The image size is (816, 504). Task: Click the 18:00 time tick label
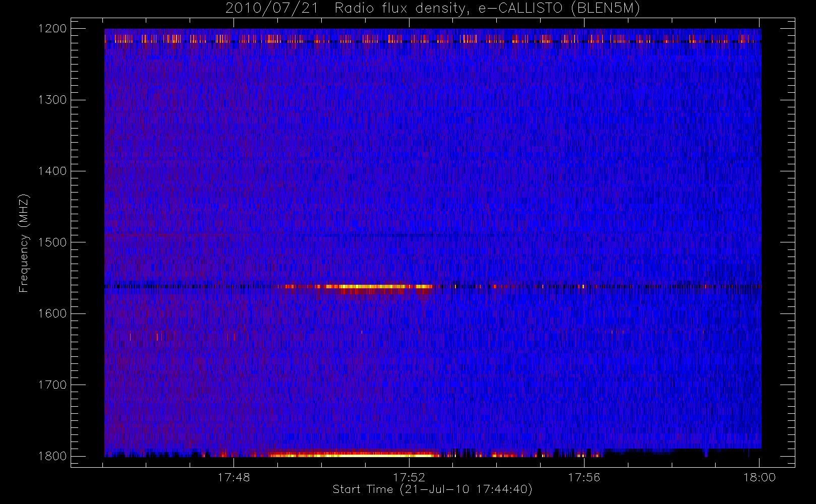click(x=760, y=477)
